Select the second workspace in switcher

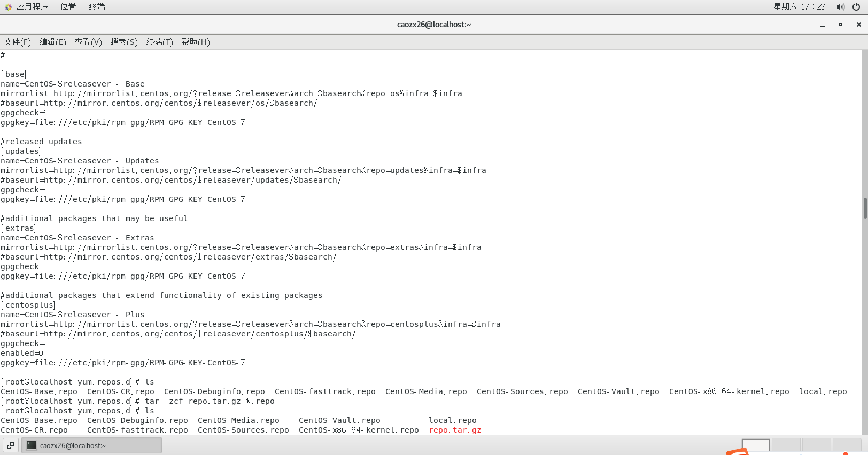click(x=786, y=445)
